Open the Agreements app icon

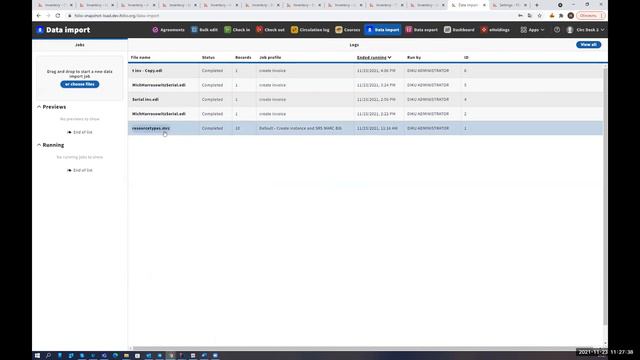click(155, 30)
